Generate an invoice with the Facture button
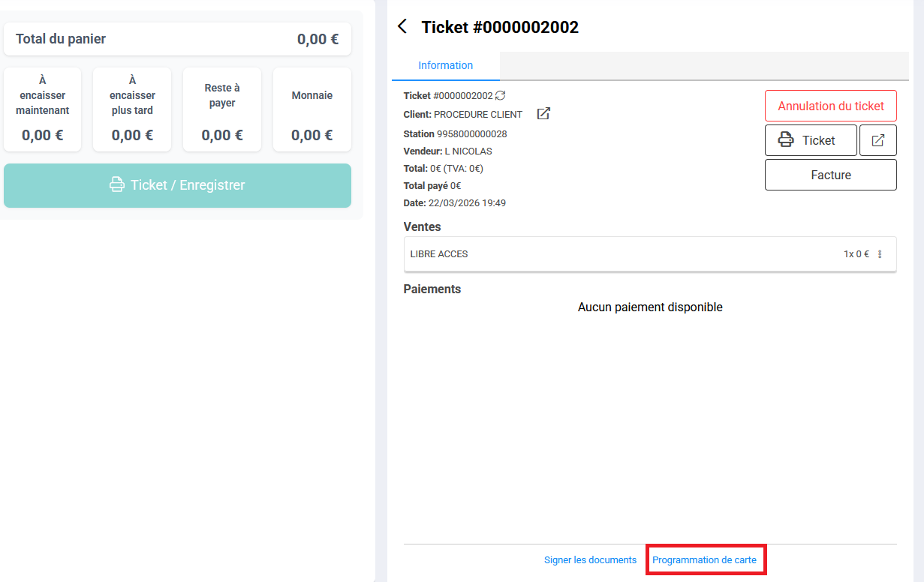 830,175
